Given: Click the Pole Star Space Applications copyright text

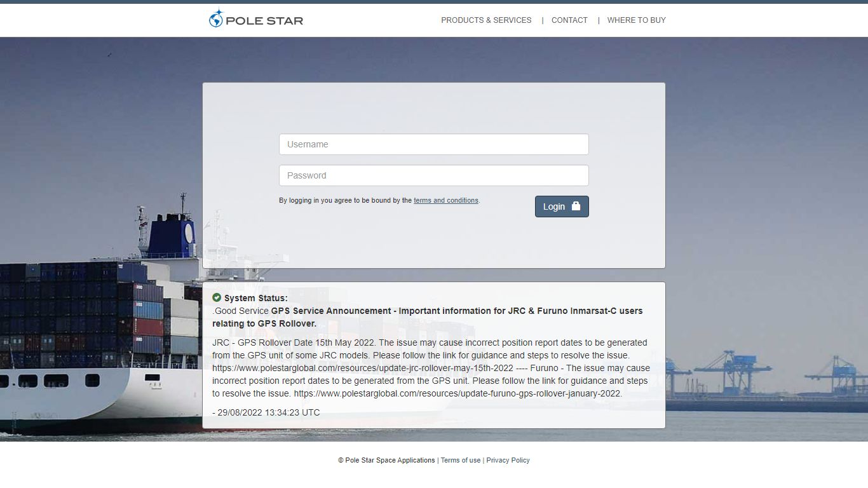Looking at the screenshot, I should (x=386, y=460).
